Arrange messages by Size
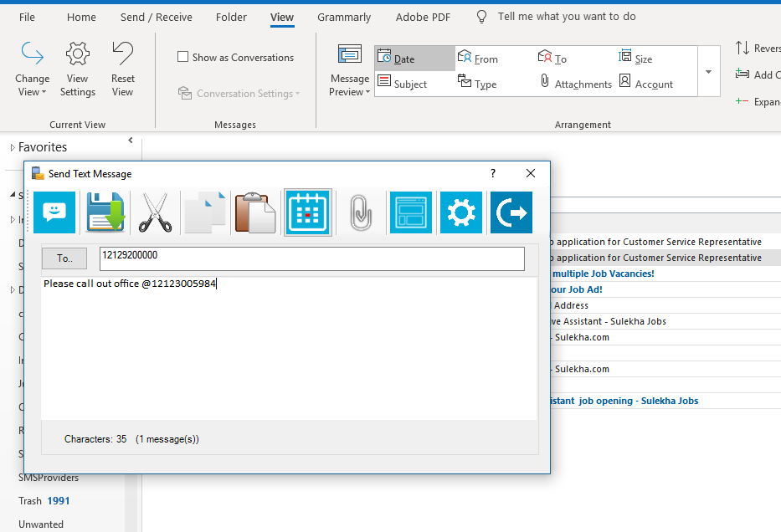Viewport: 781px width, 532px height. (x=635, y=59)
